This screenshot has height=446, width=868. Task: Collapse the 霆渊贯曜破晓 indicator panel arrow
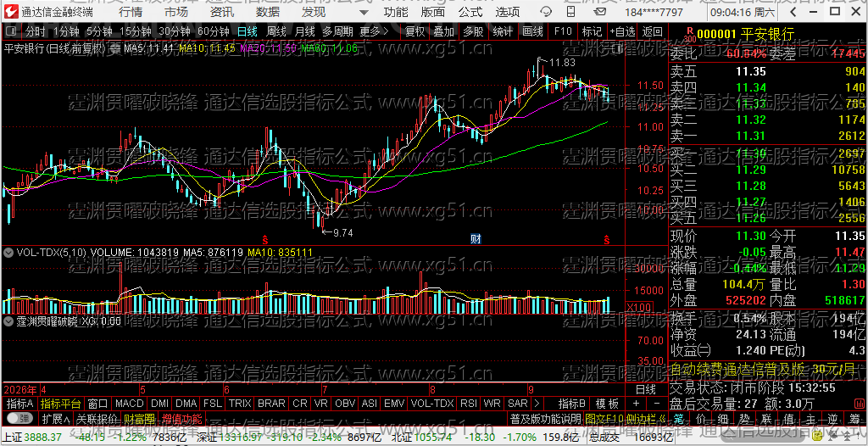coord(8,321)
